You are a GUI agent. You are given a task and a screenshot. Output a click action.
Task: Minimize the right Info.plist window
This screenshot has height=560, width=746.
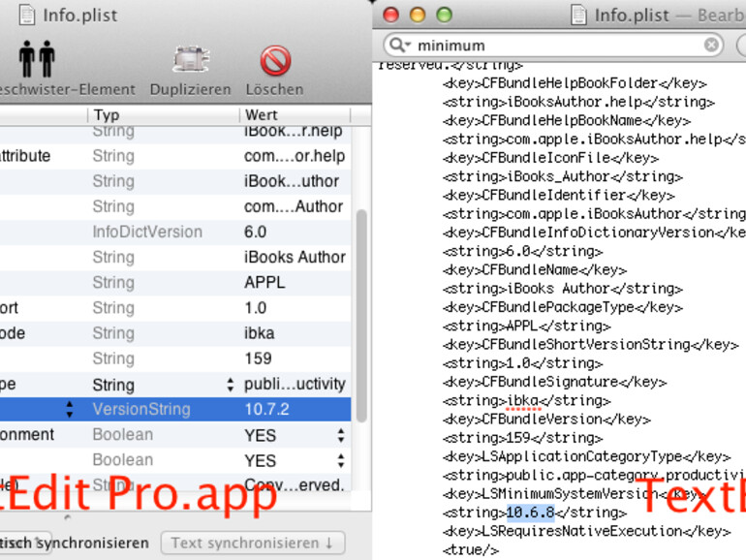pyautogui.click(x=418, y=15)
